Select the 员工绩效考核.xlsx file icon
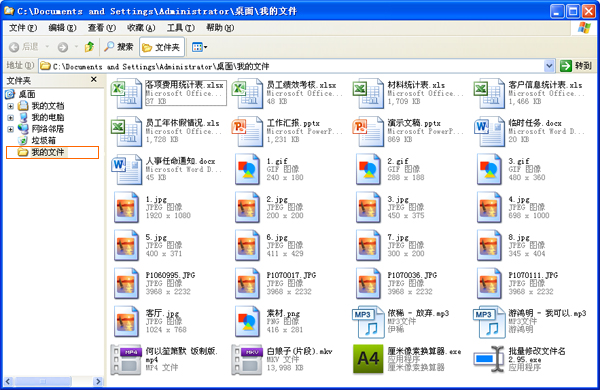The image size is (600, 390). (247, 93)
